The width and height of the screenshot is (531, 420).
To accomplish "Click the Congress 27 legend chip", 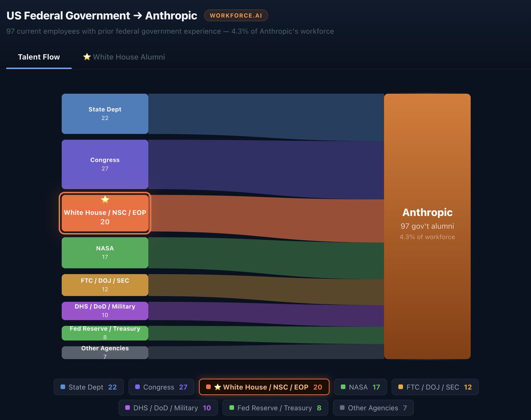I will (x=162, y=387).
